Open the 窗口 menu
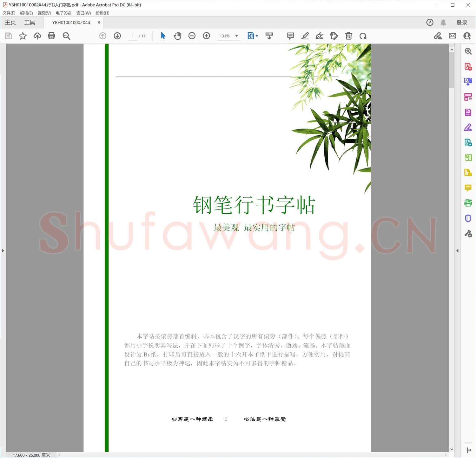This screenshot has width=476, height=458. (83, 13)
